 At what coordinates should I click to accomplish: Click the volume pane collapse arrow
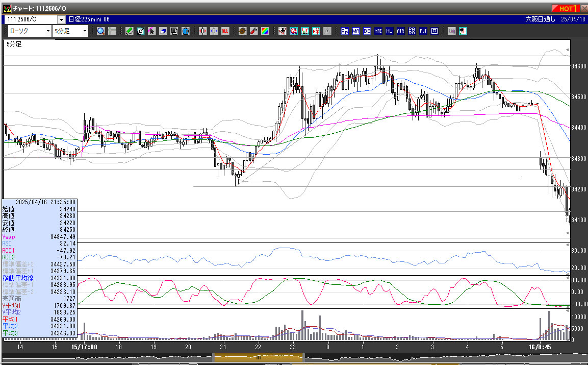point(568,310)
